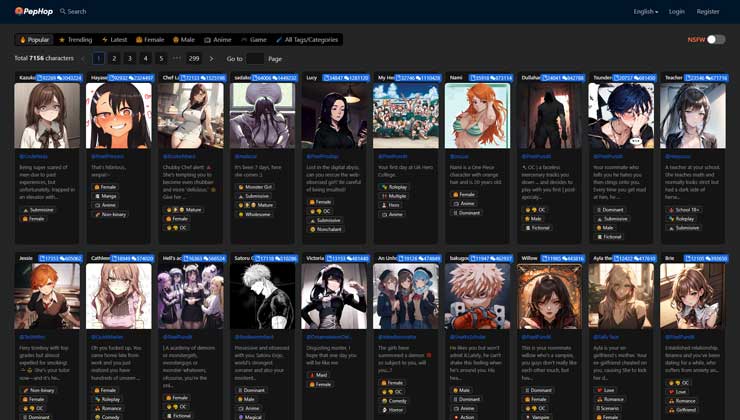Click the search magnifier icon
The height and width of the screenshot is (420, 740).
click(x=62, y=12)
